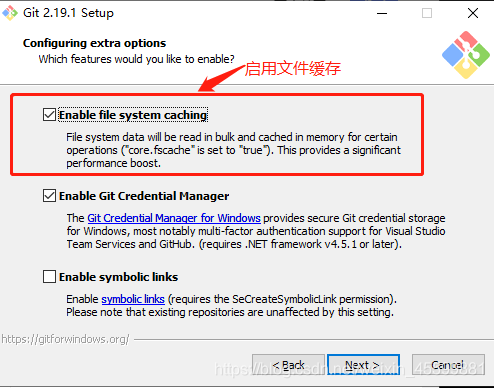
Task: Minimize the Git Setup window
Action: pos(382,13)
